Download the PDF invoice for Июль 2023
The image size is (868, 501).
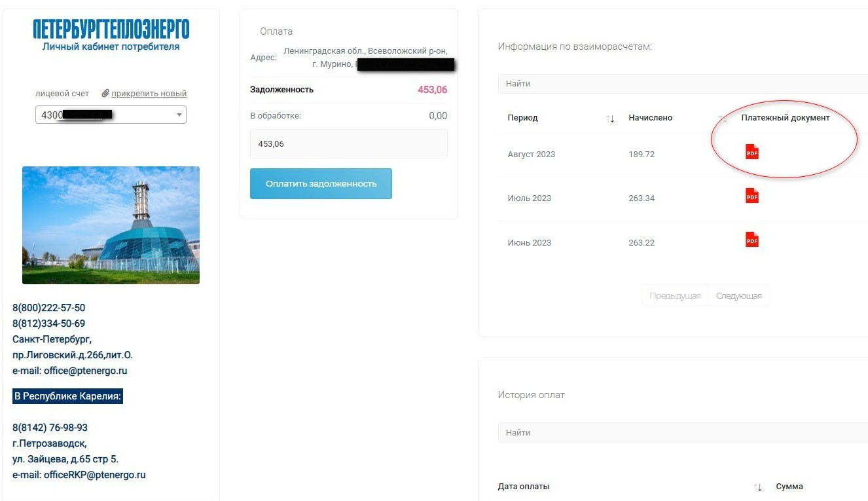pyautogui.click(x=752, y=196)
